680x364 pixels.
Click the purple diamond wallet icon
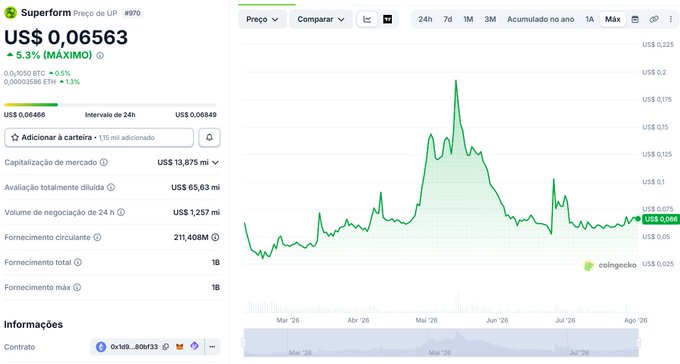(194, 346)
